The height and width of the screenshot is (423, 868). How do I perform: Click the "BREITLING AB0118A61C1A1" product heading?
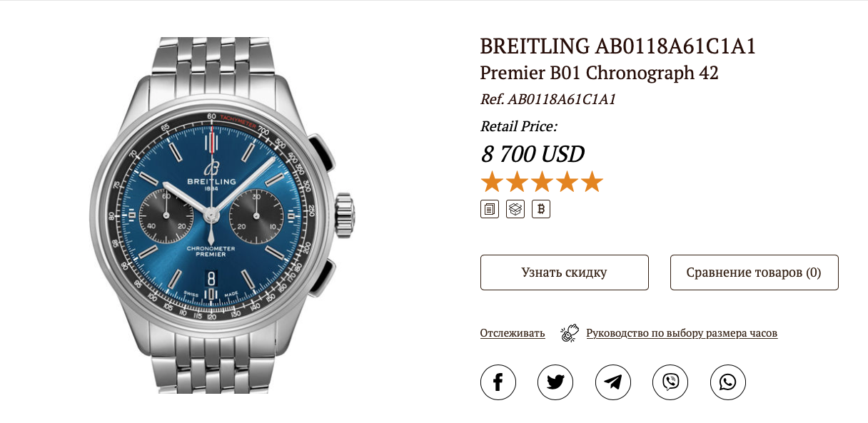coord(617,47)
